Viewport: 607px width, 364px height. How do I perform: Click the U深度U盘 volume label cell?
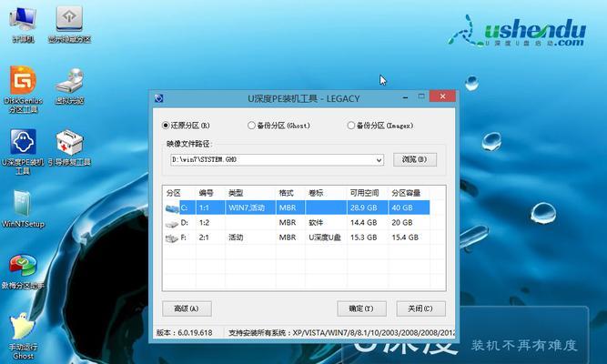(x=326, y=238)
